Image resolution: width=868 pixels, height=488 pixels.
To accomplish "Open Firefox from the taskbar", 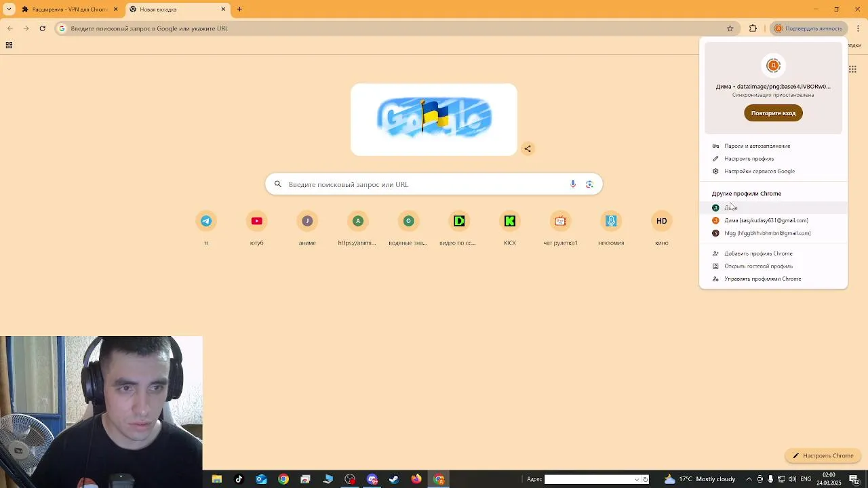I will (x=416, y=479).
